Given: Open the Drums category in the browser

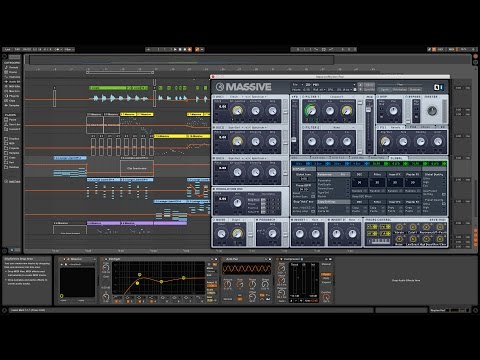Looking at the screenshot, I should 13,72.
